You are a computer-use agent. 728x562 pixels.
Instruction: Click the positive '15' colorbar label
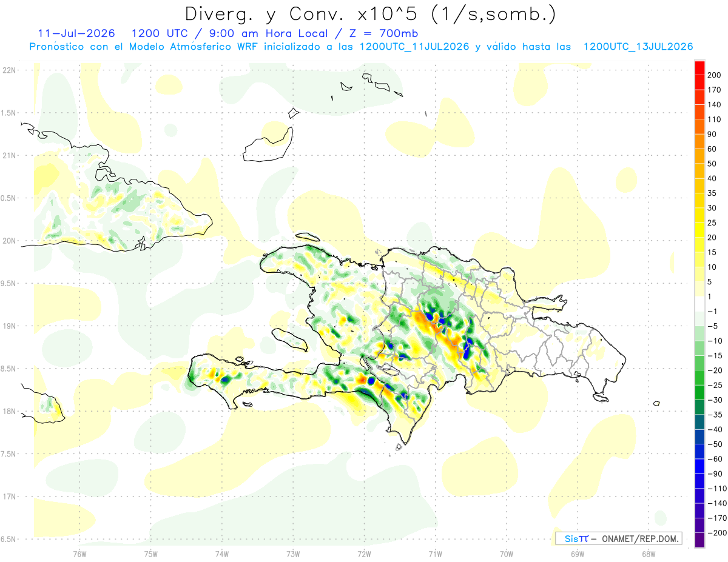coord(712,252)
